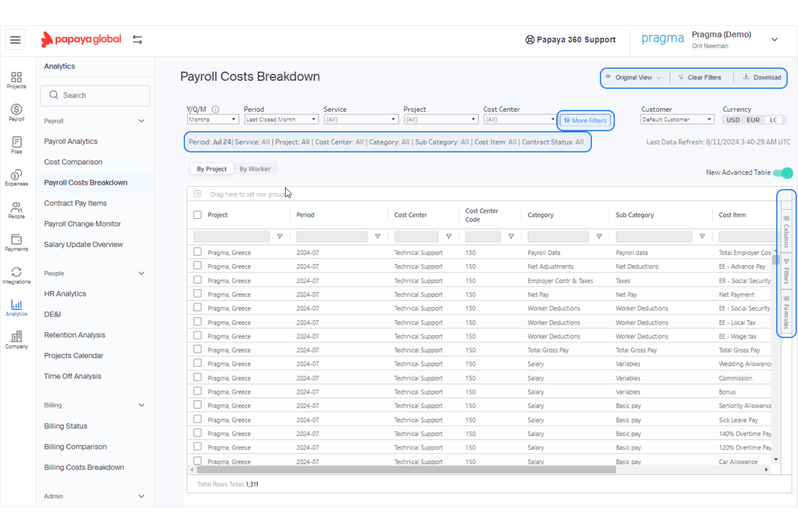Viewport: 798px width, 532px height.
Task: Check the Net Adjustments row checkbox
Action: pos(197,266)
